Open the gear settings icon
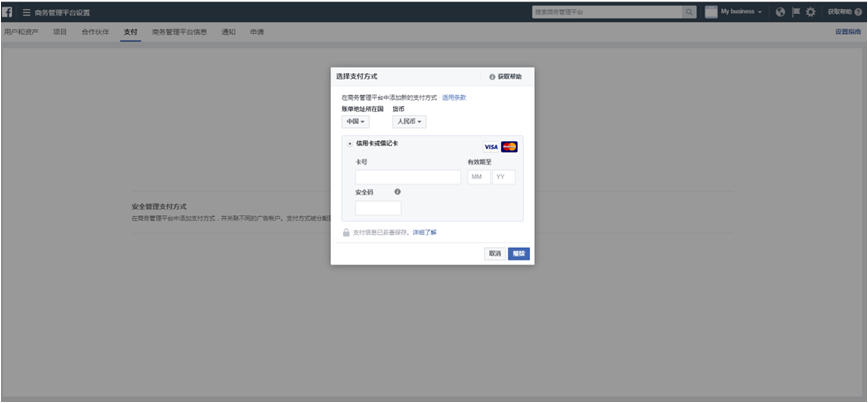The height and width of the screenshot is (403, 868). point(811,12)
